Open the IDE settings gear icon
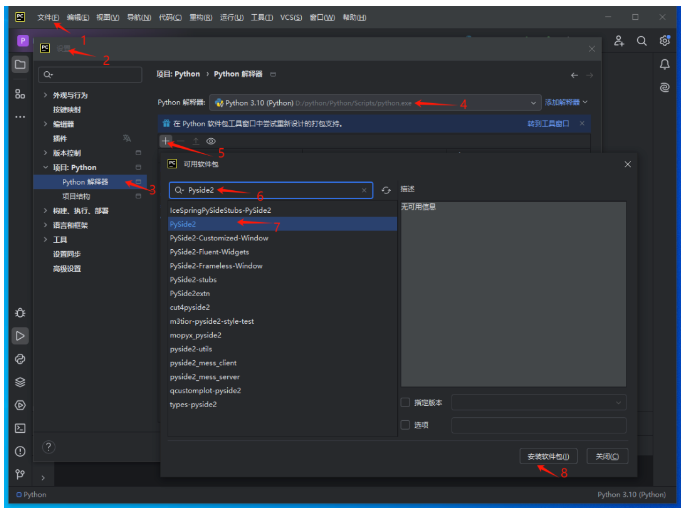The width and height of the screenshot is (684, 514). (x=664, y=41)
